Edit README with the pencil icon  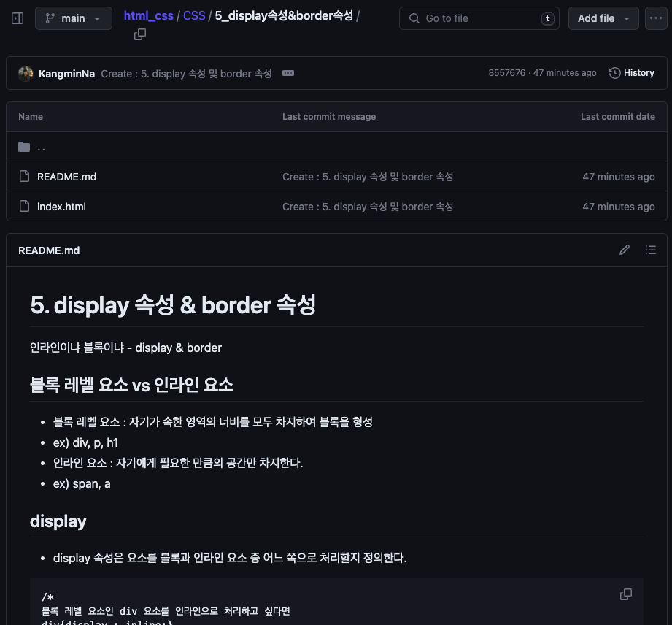coord(625,250)
